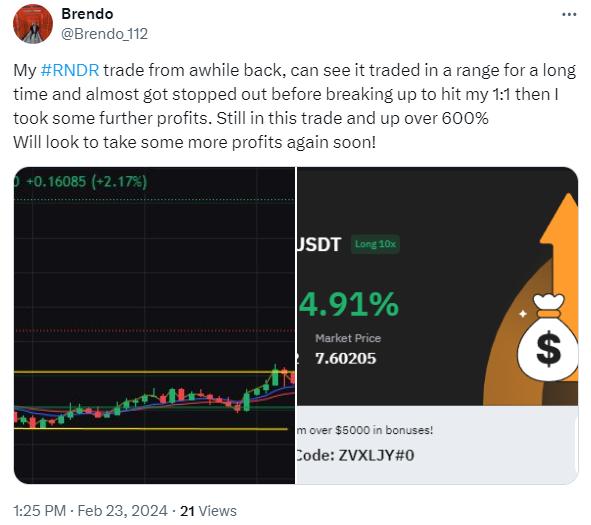
Task: Click the +0.16085 (+2.17%) price change label
Action: (x=86, y=182)
